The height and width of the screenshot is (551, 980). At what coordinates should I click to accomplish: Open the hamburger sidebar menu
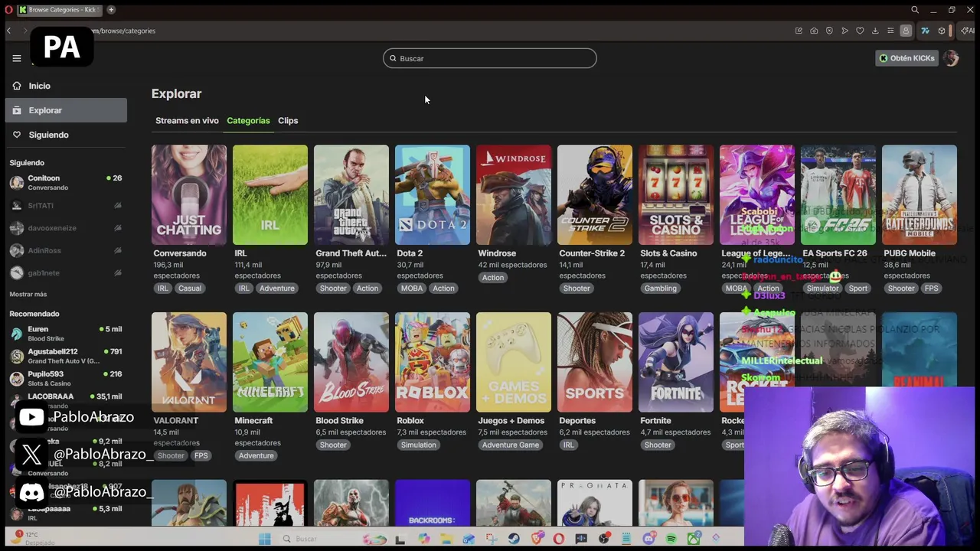[17, 58]
